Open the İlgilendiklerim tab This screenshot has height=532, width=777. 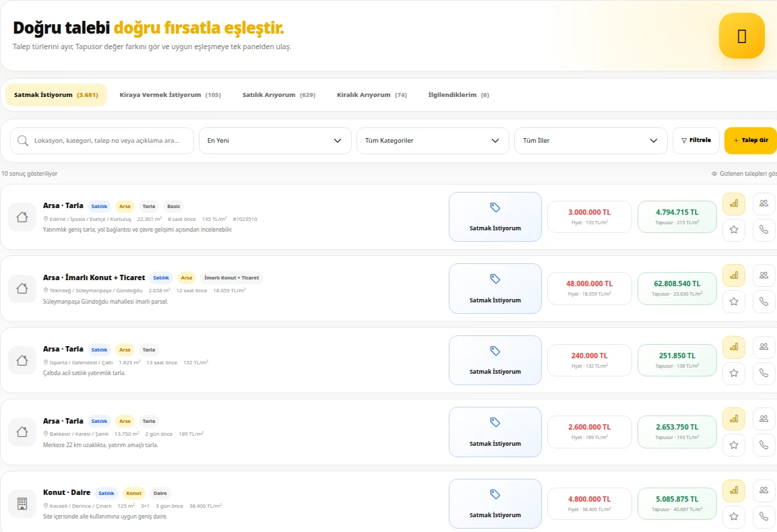tap(458, 94)
